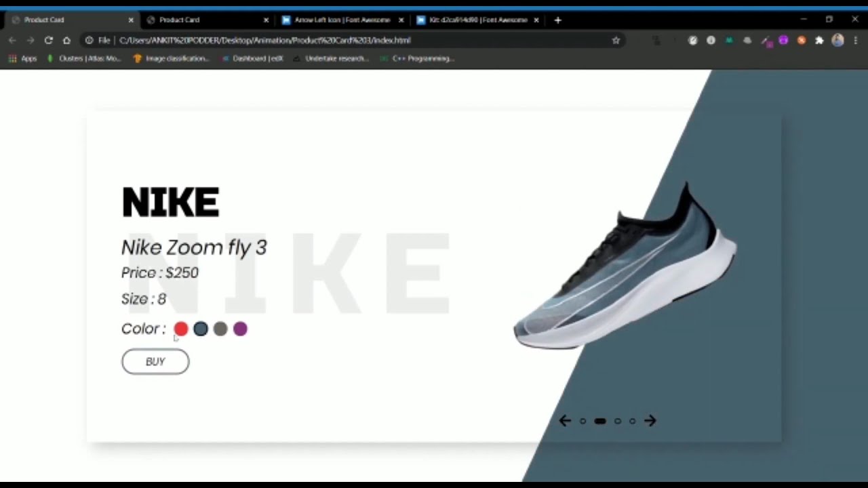Open the extensions puzzle piece icon

pyautogui.click(x=819, y=41)
